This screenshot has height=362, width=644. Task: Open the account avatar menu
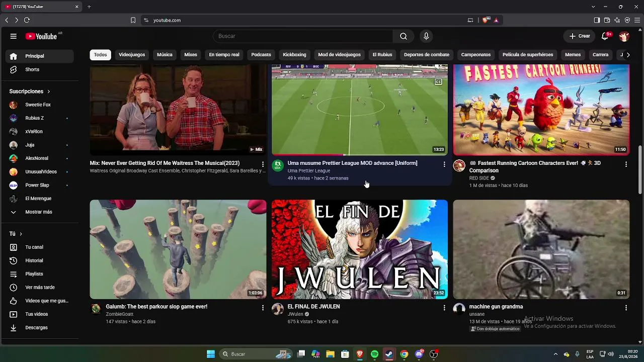tap(624, 36)
